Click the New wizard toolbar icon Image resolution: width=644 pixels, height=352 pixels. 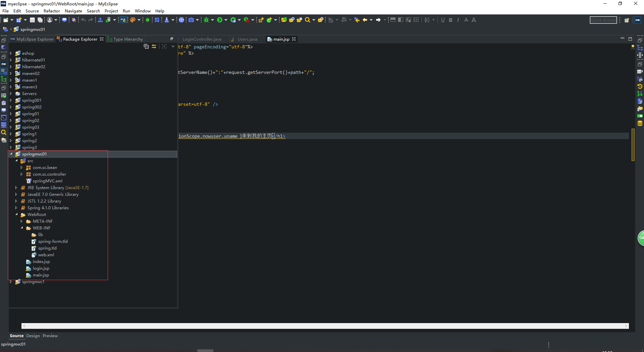coord(6,20)
